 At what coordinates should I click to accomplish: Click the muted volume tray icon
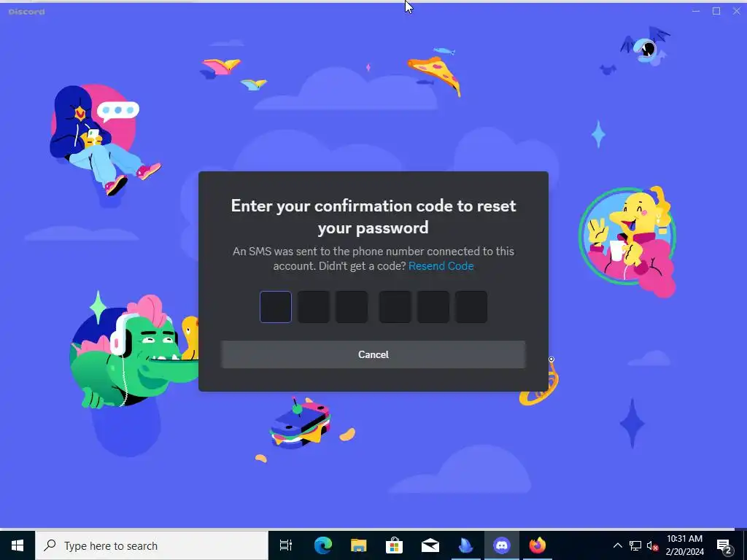tap(652, 545)
